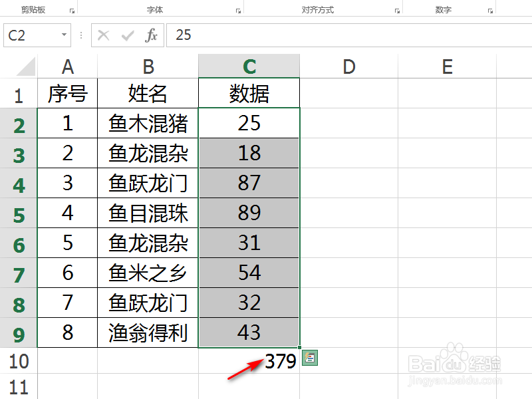This screenshot has width=532, height=399.
Task: Click the formula bar options dots handle
Action: point(80,35)
